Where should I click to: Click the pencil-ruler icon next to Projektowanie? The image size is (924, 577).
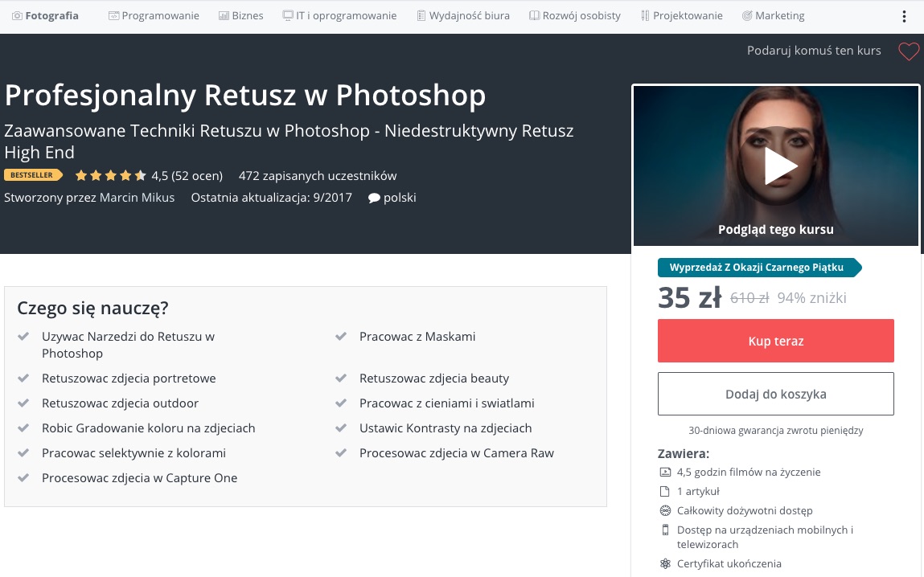(x=645, y=16)
